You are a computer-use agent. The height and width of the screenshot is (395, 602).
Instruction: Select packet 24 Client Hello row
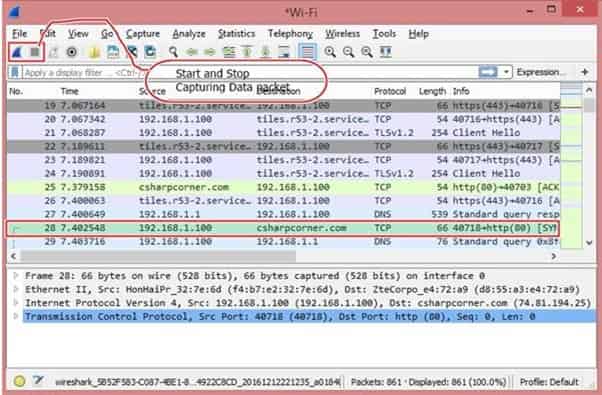(283, 174)
